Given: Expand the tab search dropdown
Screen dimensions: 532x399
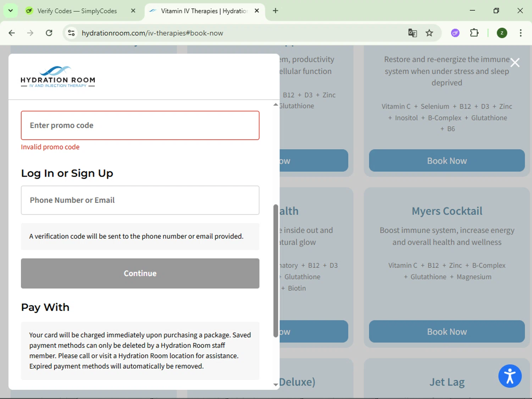Looking at the screenshot, I should (x=10, y=11).
